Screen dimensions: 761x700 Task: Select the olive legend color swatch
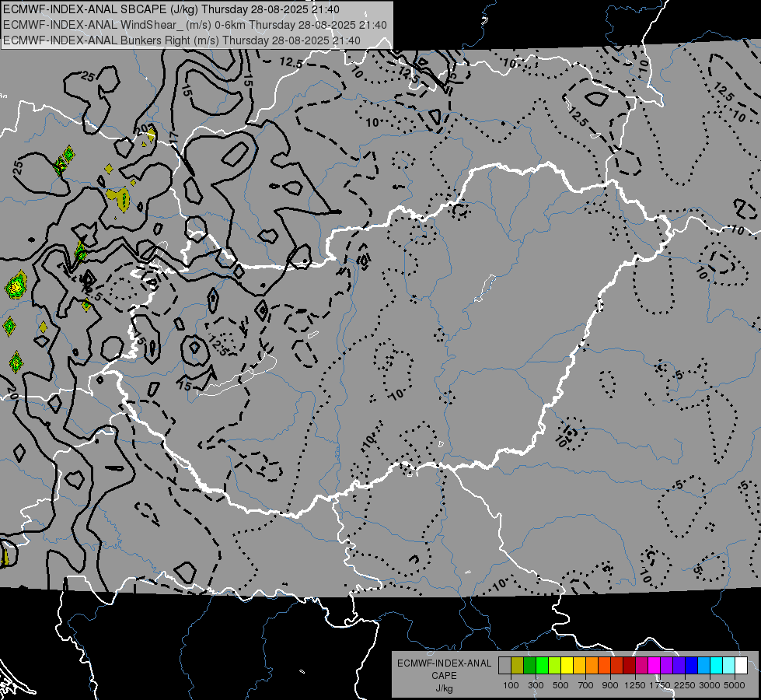click(x=518, y=666)
